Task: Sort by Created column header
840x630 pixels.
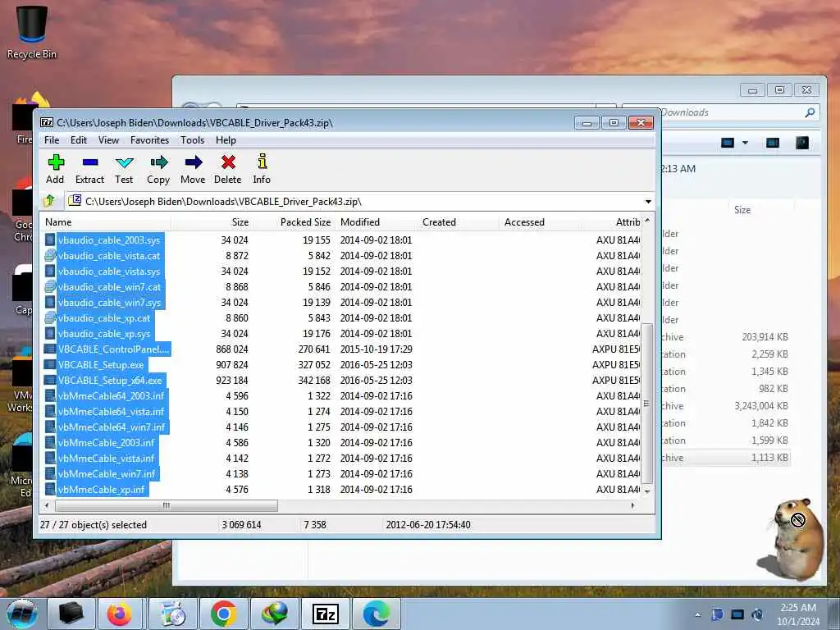Action: [458, 221]
